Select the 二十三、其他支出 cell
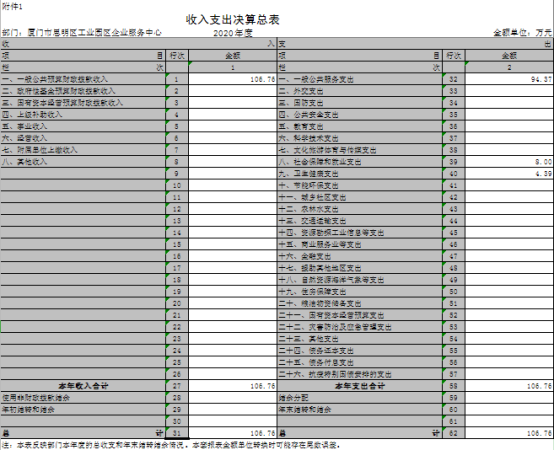The width and height of the screenshot is (554, 451). pos(360,339)
